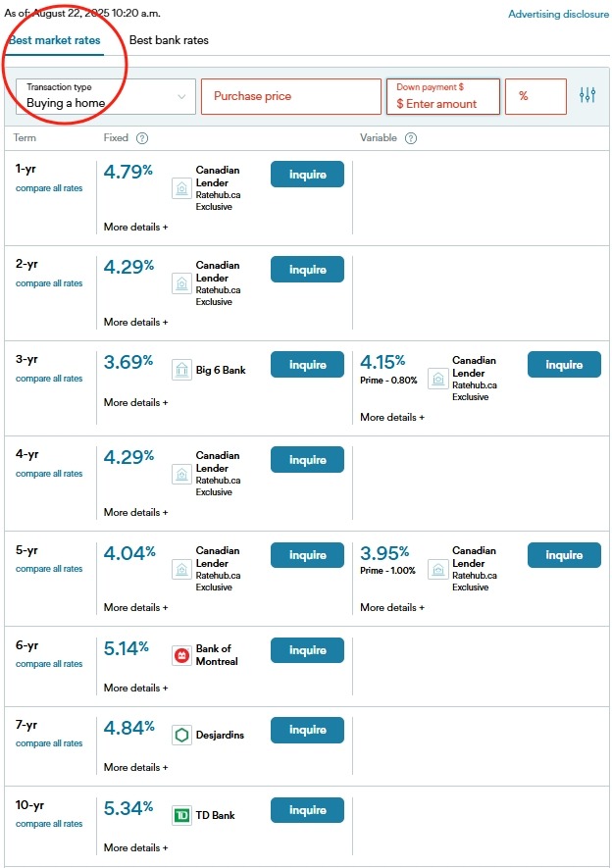Image resolution: width=612 pixels, height=868 pixels.
Task: Click the Variable rate help question icon
Action: [411, 138]
